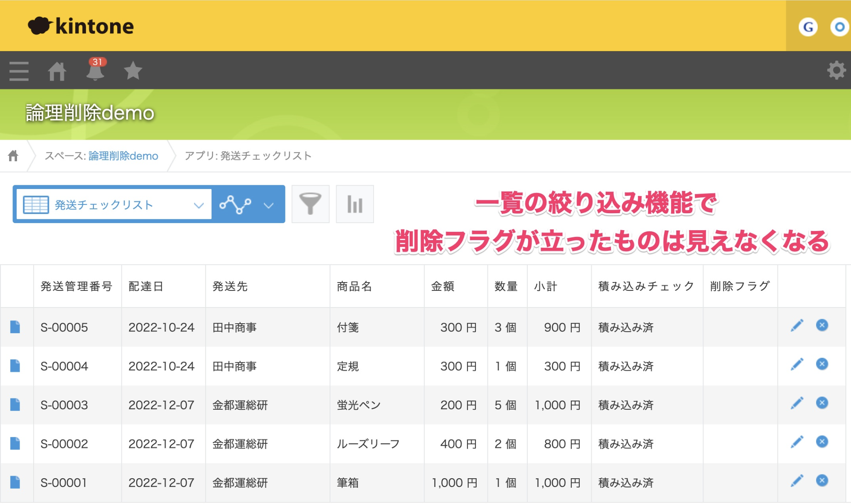Open the 論理削除demo space link
The image size is (851, 504).
[123, 156]
